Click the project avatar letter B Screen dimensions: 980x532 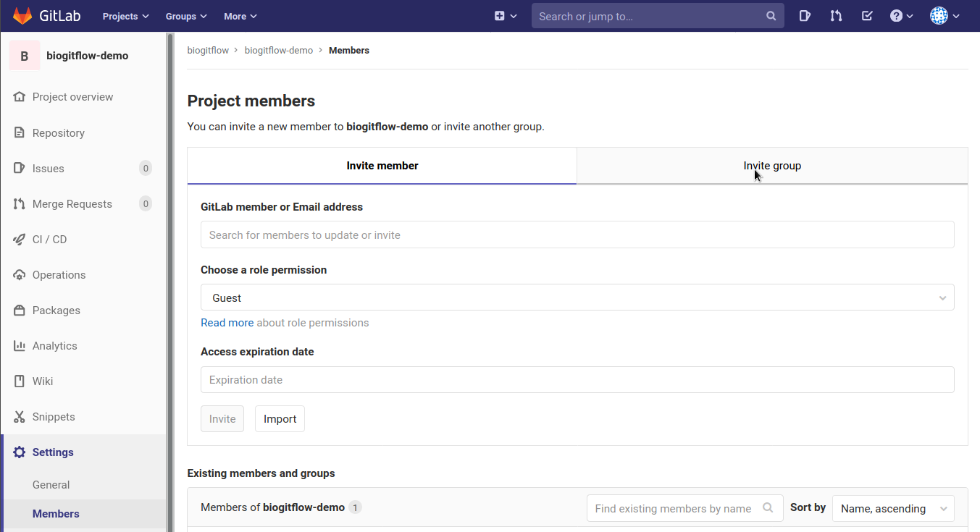coord(25,56)
